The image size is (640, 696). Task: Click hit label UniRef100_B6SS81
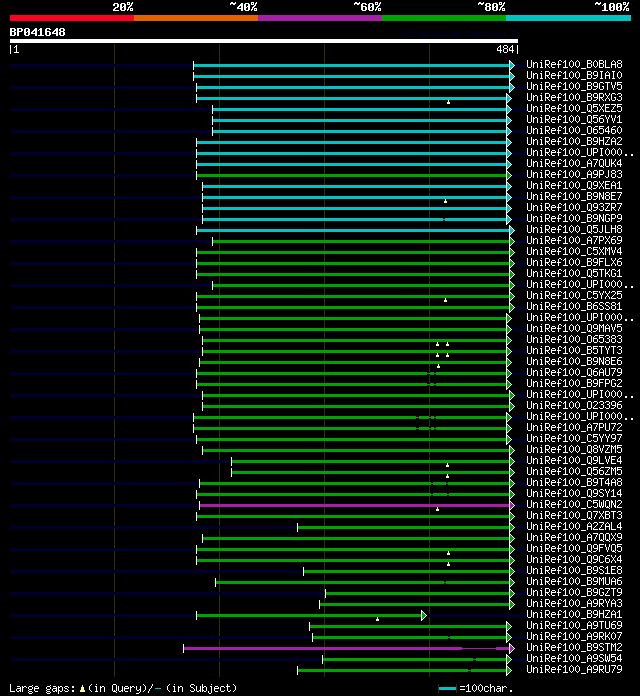click(574, 306)
